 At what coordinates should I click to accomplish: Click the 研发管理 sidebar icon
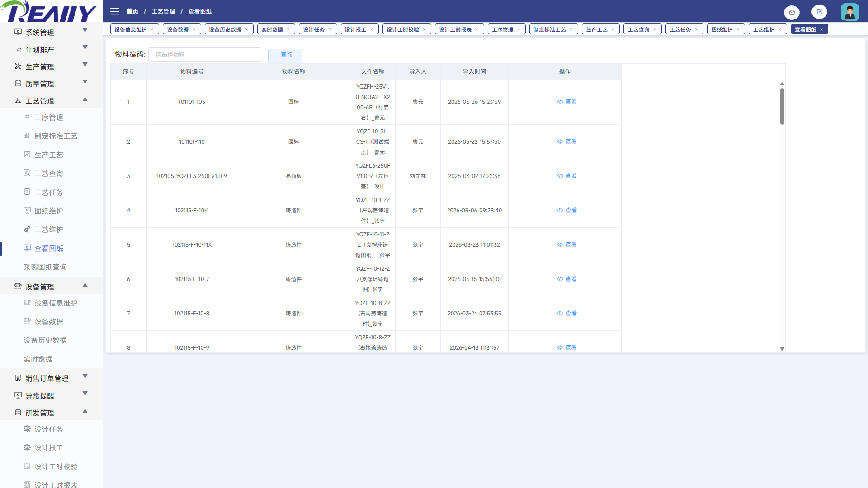click(x=18, y=413)
